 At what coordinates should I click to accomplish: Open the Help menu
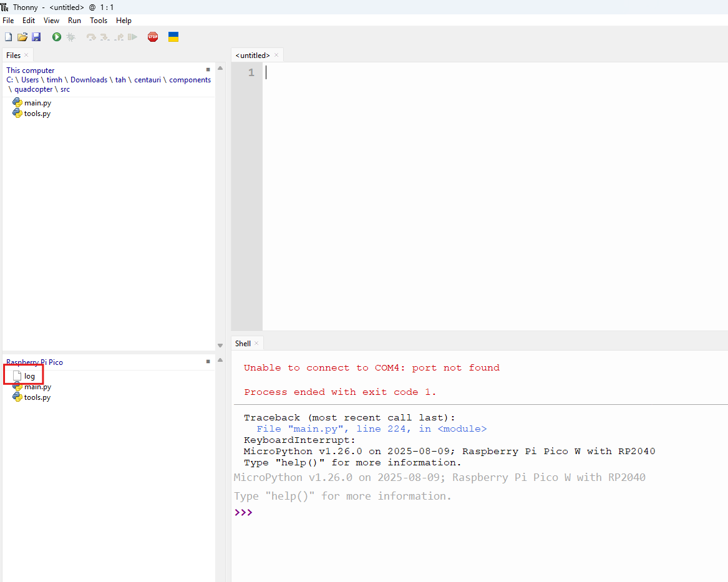(124, 21)
